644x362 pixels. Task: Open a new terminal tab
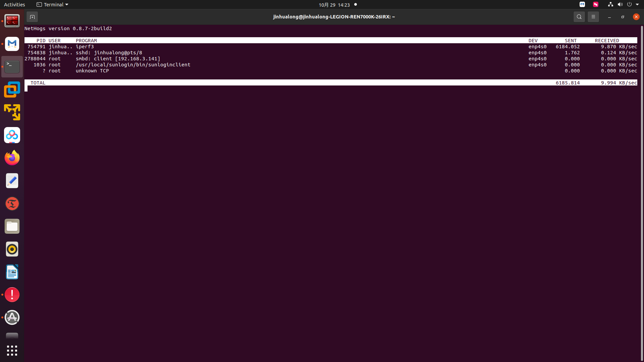(x=32, y=17)
